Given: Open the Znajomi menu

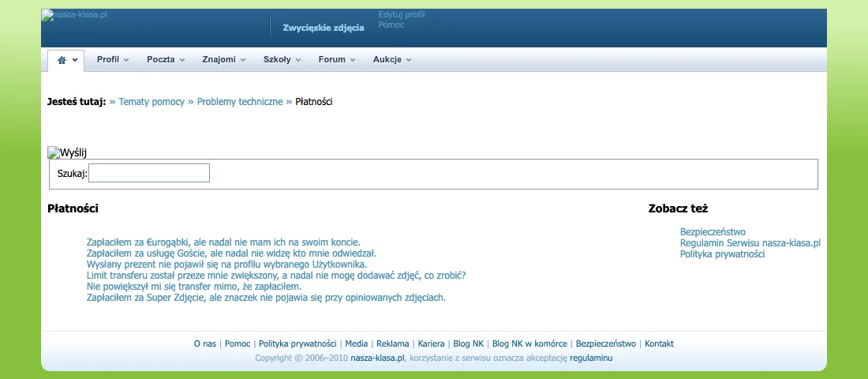Looking at the screenshot, I should point(219,59).
